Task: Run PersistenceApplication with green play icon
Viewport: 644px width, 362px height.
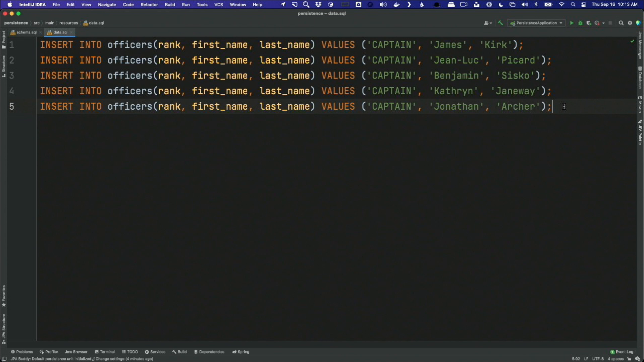Action: 572,23
